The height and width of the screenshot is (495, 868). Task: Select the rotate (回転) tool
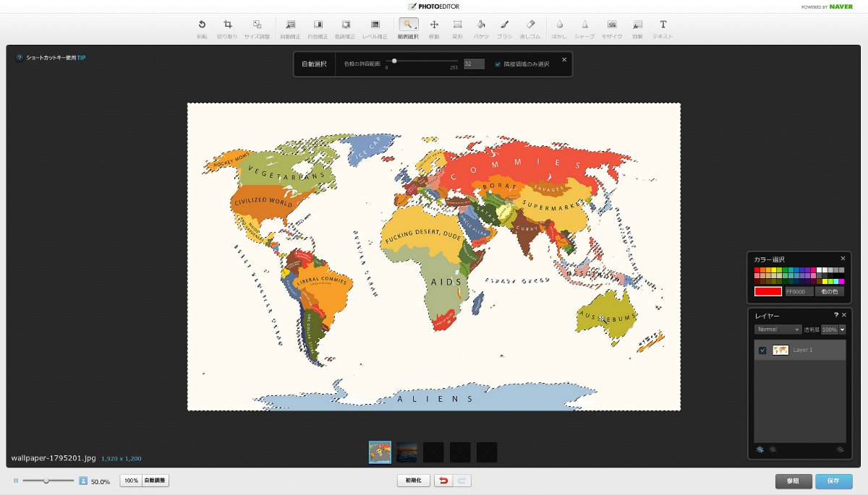click(x=202, y=28)
